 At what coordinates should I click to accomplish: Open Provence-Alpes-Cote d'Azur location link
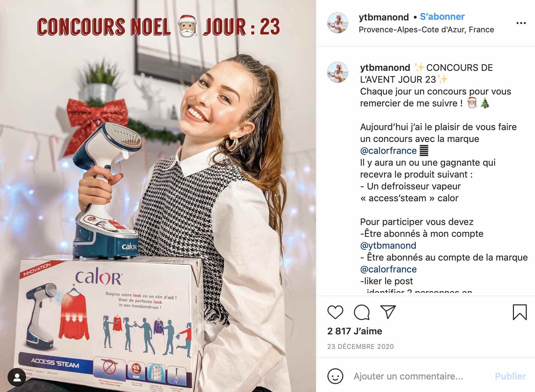click(426, 30)
